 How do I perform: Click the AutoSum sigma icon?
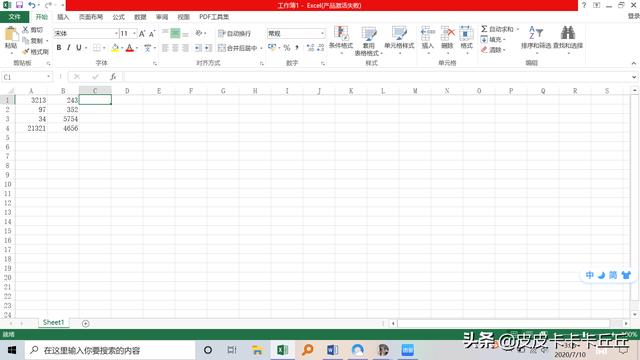click(484, 29)
